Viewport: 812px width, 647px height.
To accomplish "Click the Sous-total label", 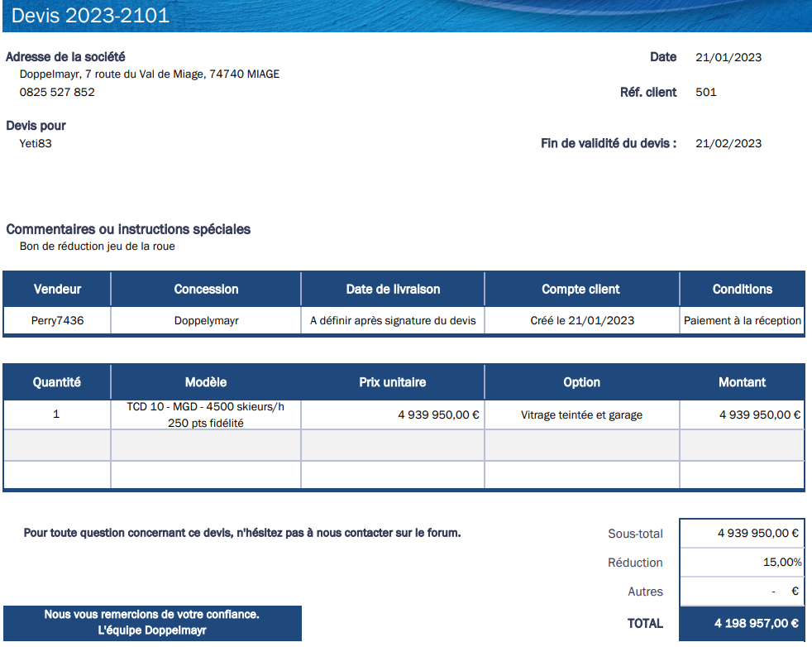I will [635, 534].
